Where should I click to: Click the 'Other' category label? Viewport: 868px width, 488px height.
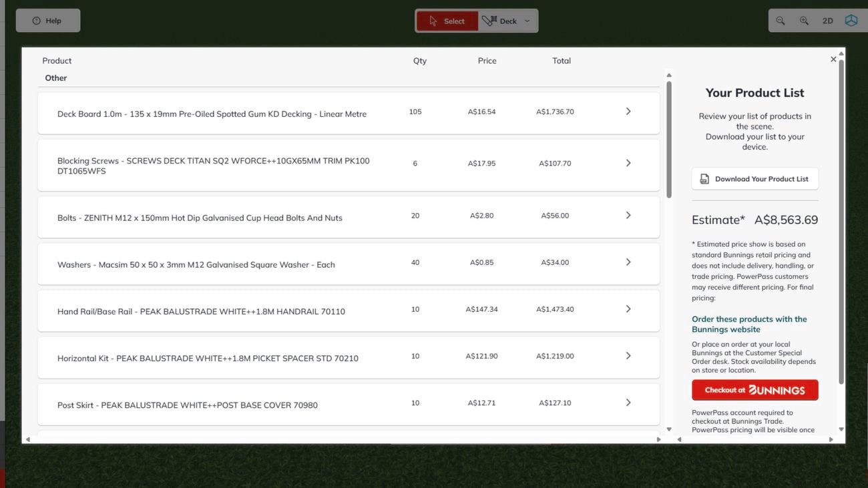56,78
